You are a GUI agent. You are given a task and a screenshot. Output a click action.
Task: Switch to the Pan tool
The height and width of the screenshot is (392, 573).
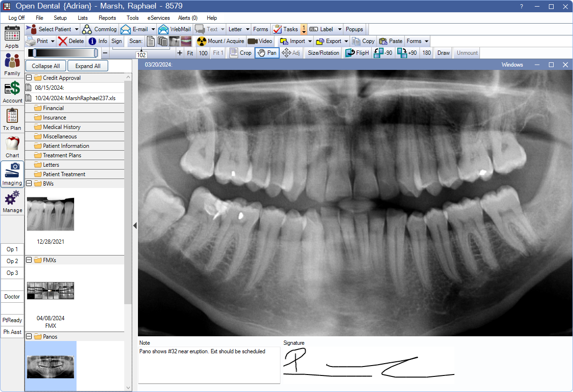pos(266,53)
